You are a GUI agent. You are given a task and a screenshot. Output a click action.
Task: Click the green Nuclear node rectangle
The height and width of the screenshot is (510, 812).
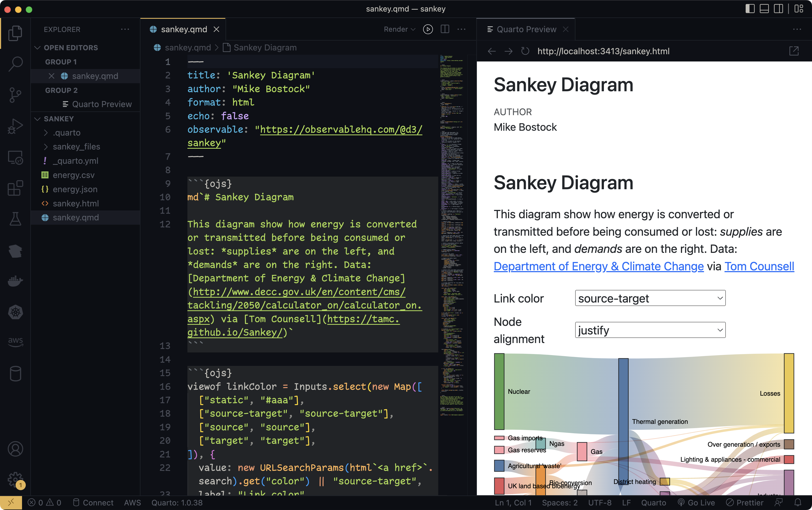[x=499, y=391]
